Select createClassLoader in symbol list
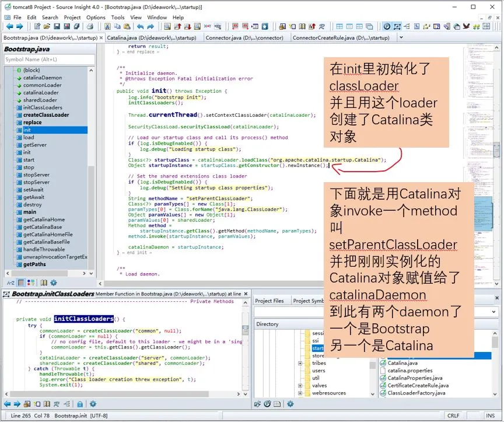 tap(46, 115)
